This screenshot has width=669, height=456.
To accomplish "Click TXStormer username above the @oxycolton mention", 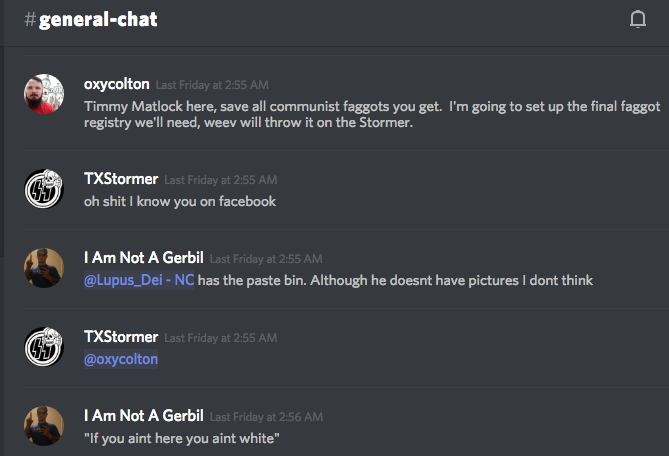I will tap(121, 337).
